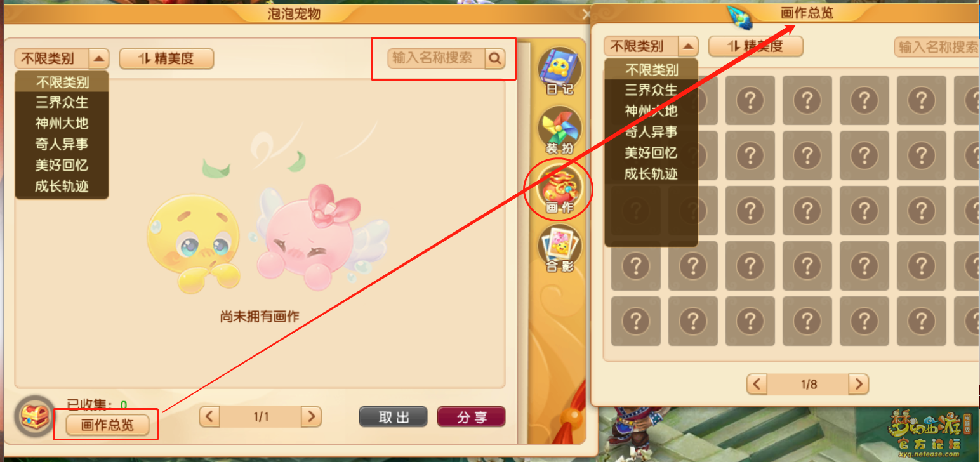Image resolution: width=980 pixels, height=462 pixels.
Task: Click next page arrow beside 1/1
Action: click(311, 416)
